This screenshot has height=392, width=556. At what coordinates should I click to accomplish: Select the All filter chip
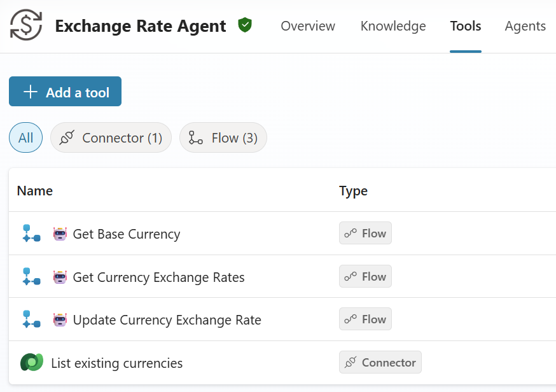[x=25, y=138]
